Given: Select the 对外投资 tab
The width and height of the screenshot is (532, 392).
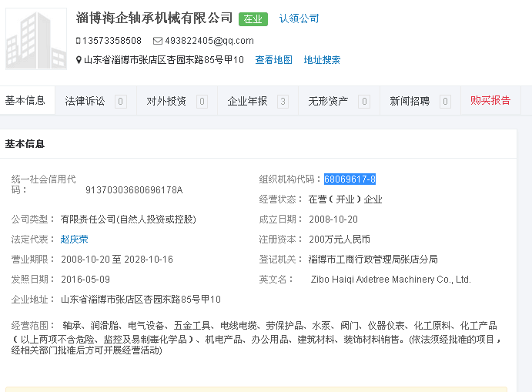Looking at the screenshot, I should (x=166, y=101).
